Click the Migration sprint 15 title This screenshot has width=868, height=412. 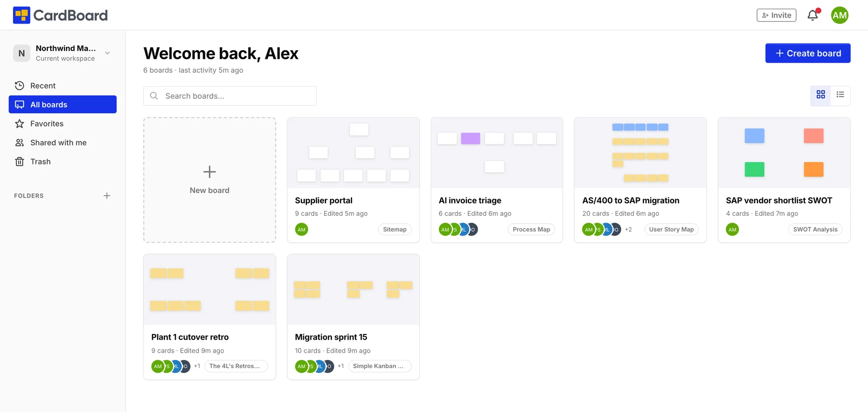tap(331, 337)
